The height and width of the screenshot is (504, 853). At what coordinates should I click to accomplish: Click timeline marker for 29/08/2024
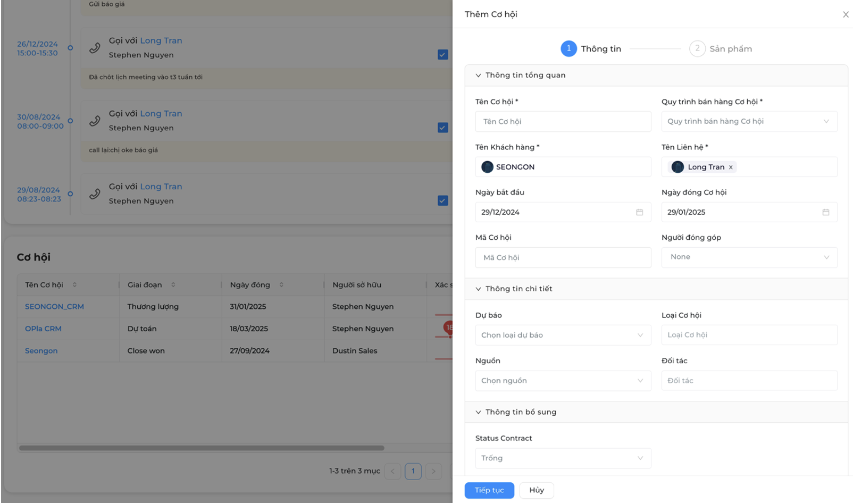pos(70,194)
